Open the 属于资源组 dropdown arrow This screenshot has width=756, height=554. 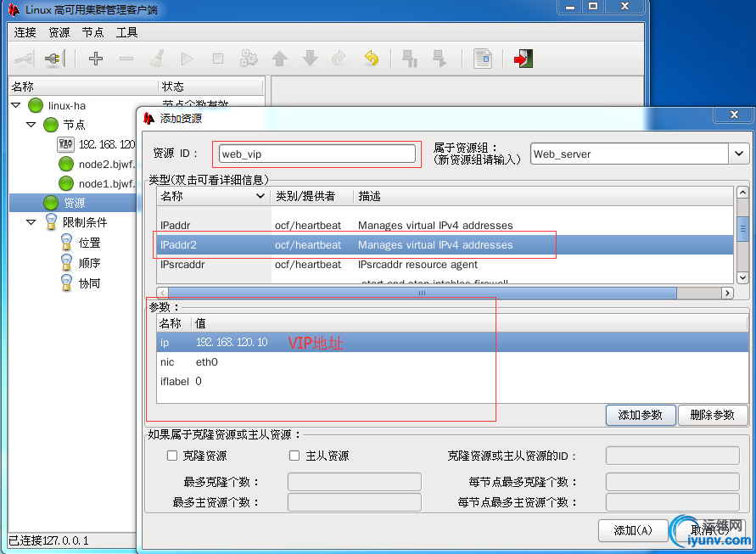pos(739,154)
